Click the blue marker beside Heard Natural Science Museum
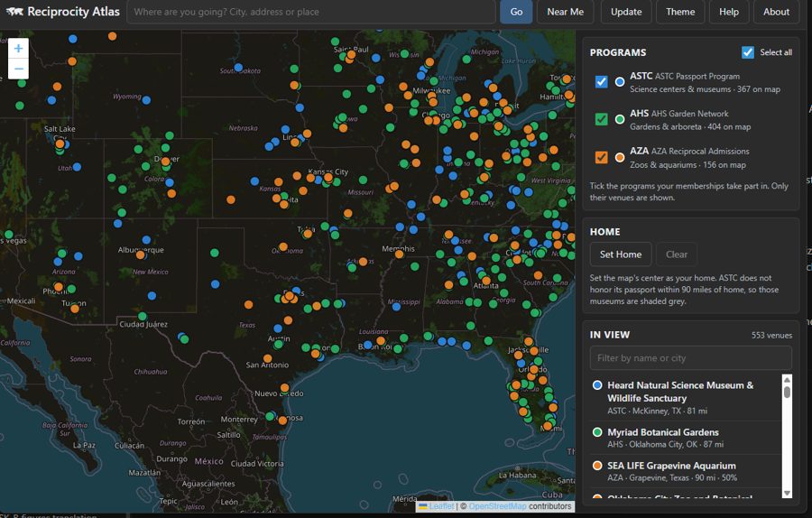Screen dimensions: 812x518 click(x=597, y=384)
